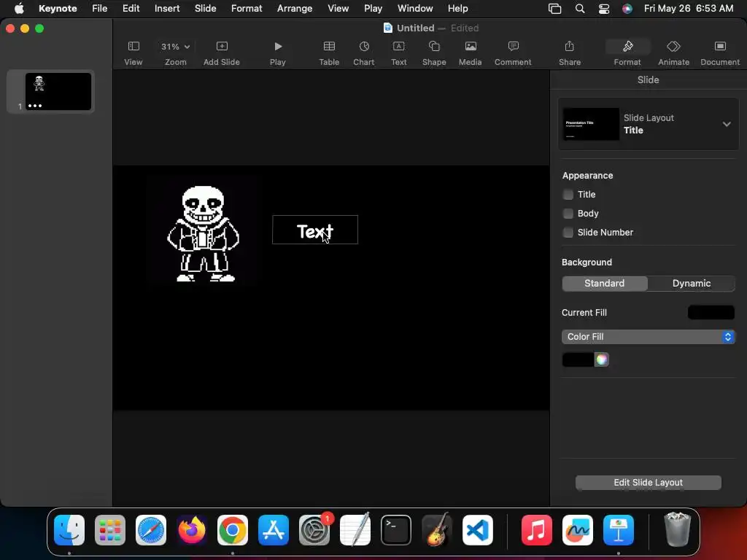Open the Edit menu
Screen dimensions: 747x560
point(131,8)
